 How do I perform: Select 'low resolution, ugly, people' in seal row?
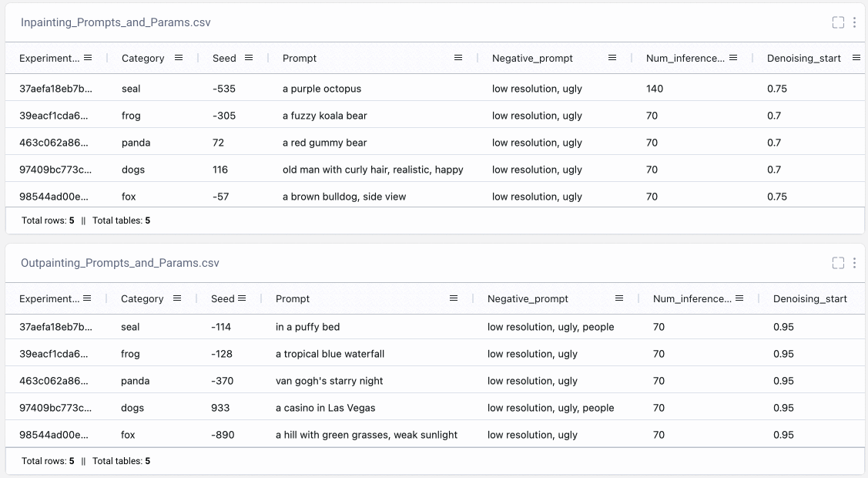[x=550, y=327]
